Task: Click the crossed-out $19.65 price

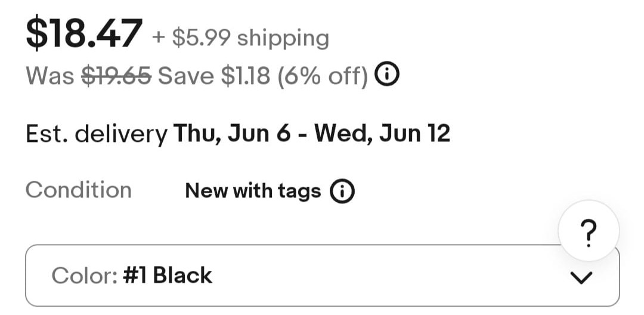Action: [x=116, y=76]
